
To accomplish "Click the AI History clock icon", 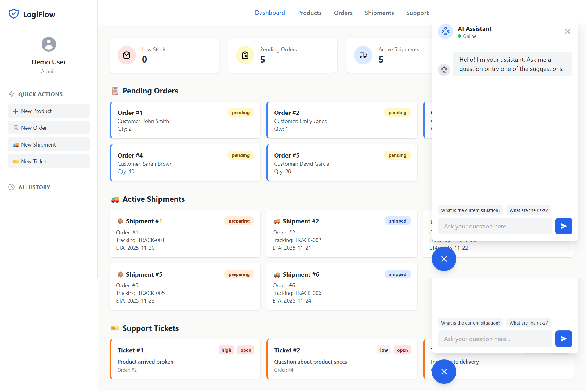I will [11, 187].
